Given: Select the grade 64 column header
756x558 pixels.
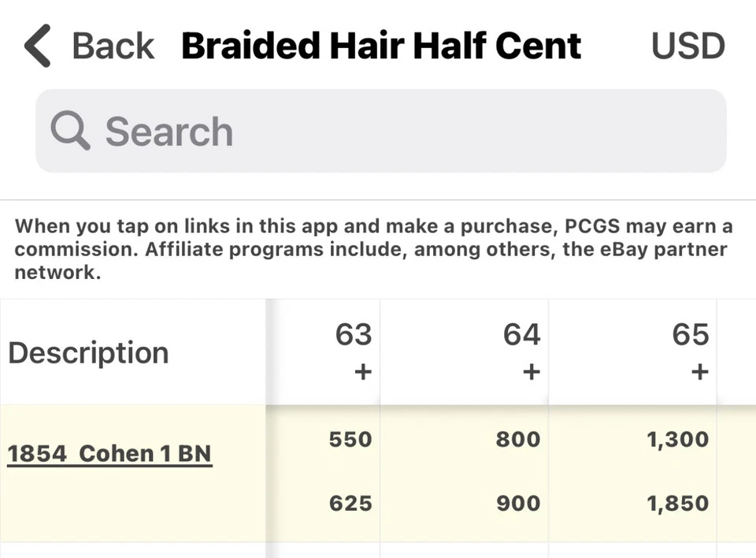Looking at the screenshot, I should coord(521,335).
